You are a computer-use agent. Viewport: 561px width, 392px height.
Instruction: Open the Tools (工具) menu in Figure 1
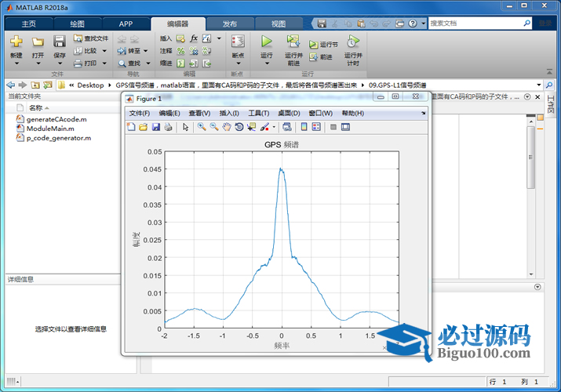(x=258, y=113)
